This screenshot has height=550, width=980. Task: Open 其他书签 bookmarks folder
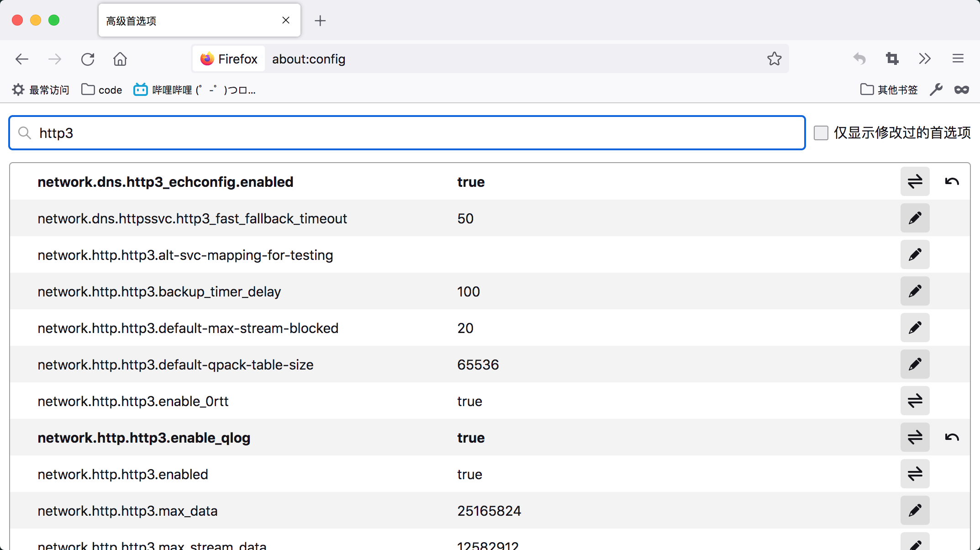889,90
